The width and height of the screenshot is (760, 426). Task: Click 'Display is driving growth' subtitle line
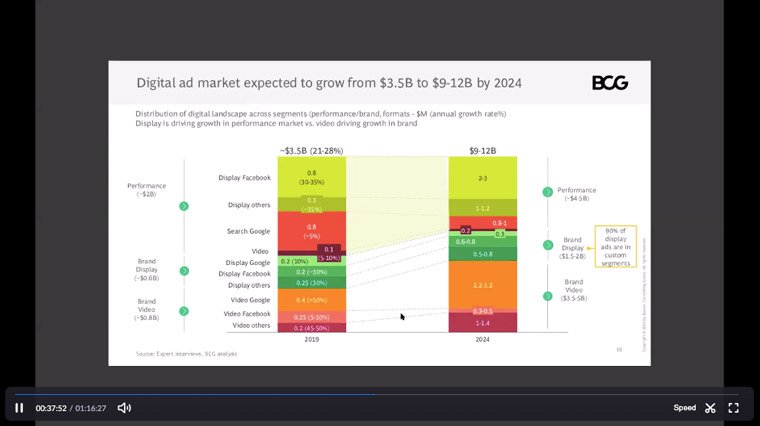click(x=276, y=124)
